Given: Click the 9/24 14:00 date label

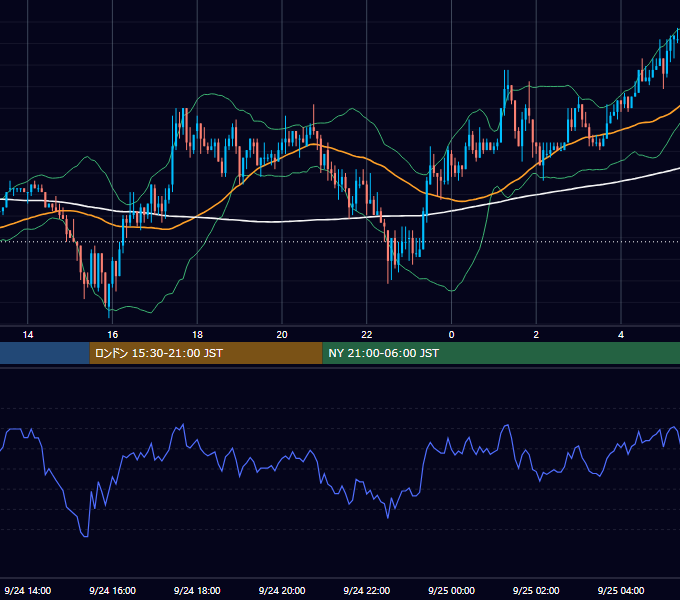Looking at the screenshot, I should click(x=28, y=590).
